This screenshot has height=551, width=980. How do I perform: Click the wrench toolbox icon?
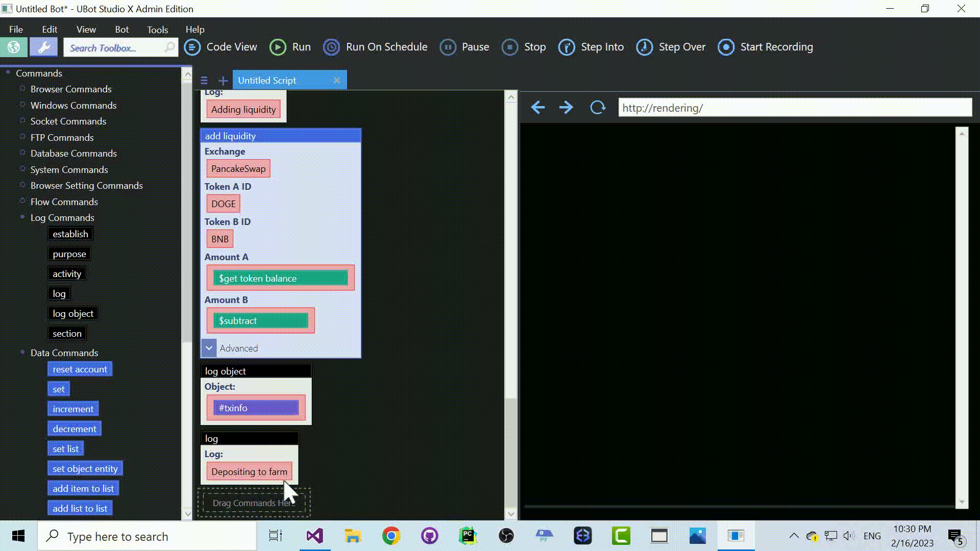43,47
